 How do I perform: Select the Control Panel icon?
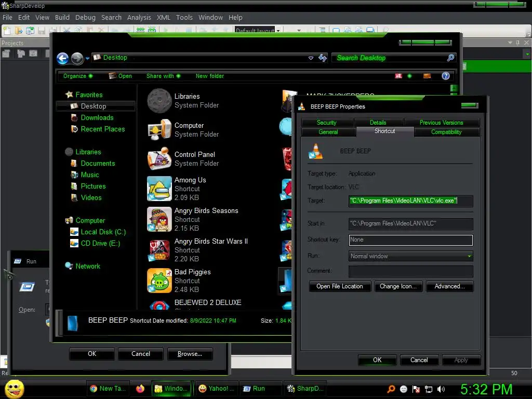pos(159,158)
